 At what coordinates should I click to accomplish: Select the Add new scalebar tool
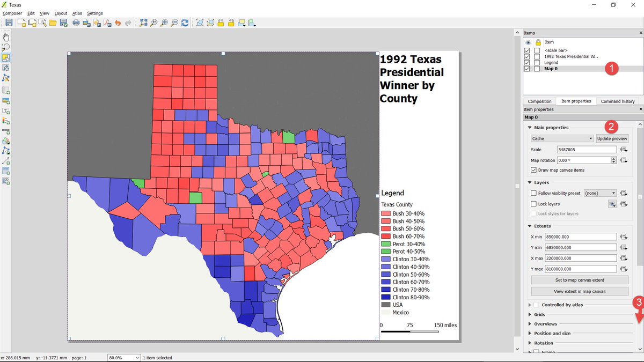pos(6,131)
